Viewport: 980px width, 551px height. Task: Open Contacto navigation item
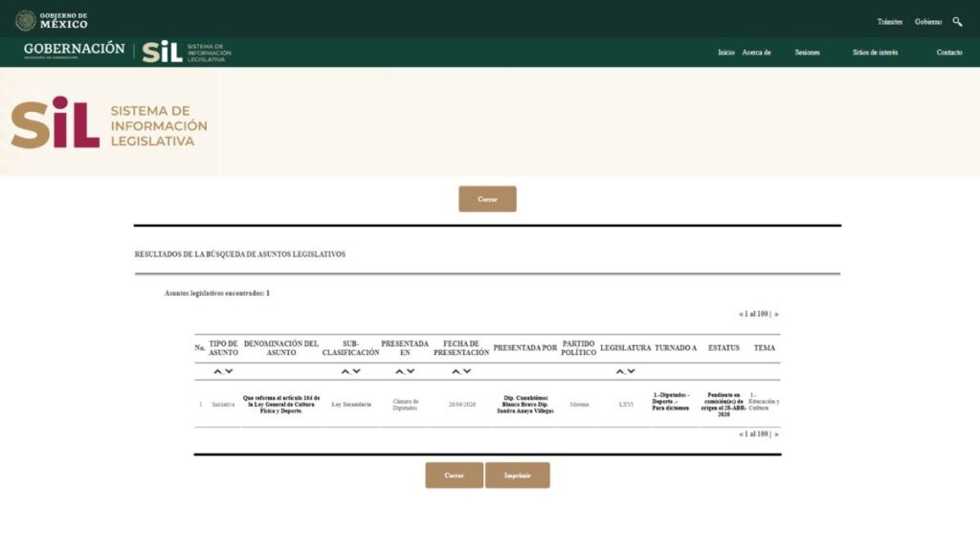pos(948,53)
